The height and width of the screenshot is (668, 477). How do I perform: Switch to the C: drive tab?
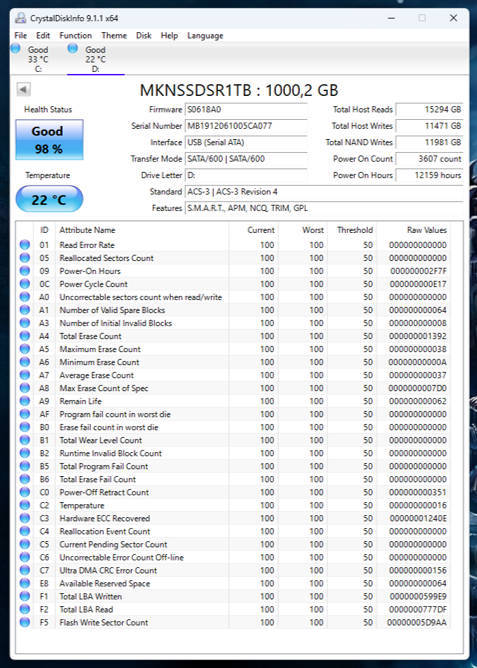click(37, 59)
